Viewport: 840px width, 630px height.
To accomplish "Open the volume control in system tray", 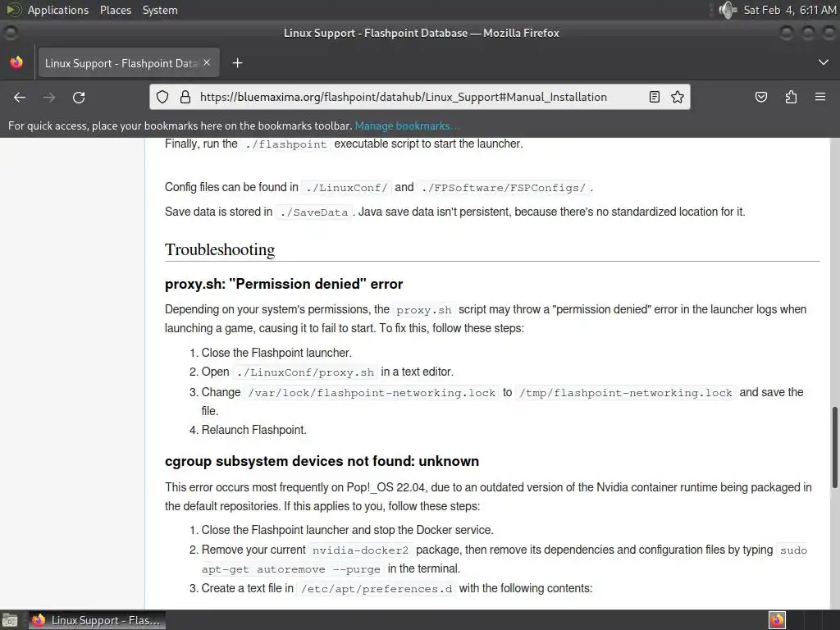I will coord(727,10).
